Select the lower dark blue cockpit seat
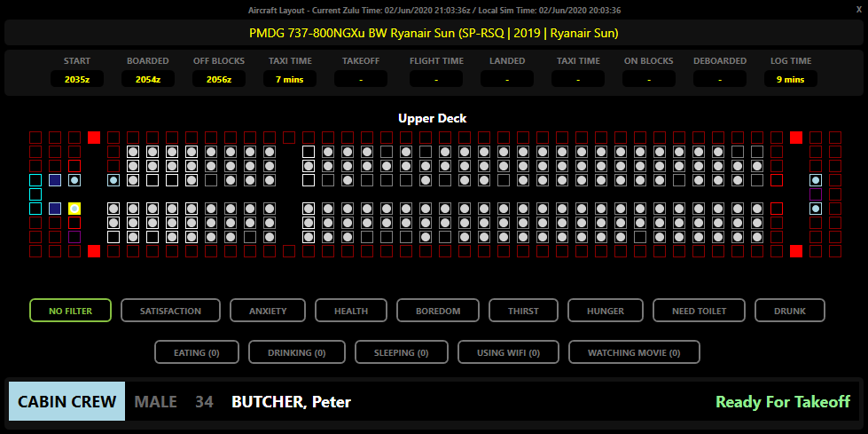868x434 pixels. (x=55, y=209)
